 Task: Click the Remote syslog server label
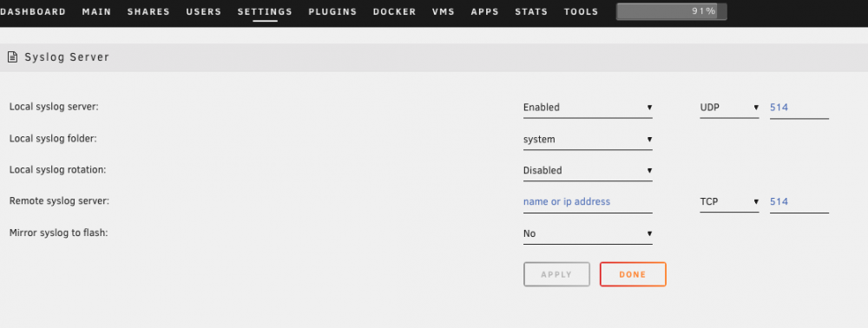pos(59,201)
